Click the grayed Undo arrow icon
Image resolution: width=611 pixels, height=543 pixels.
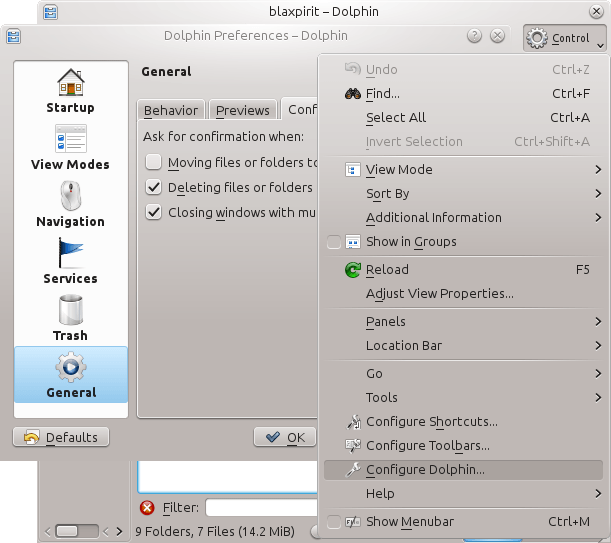click(353, 69)
